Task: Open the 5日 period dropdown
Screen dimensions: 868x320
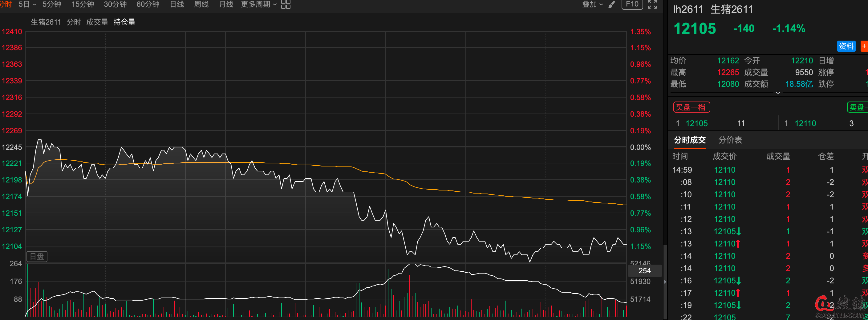Action: pos(27,4)
